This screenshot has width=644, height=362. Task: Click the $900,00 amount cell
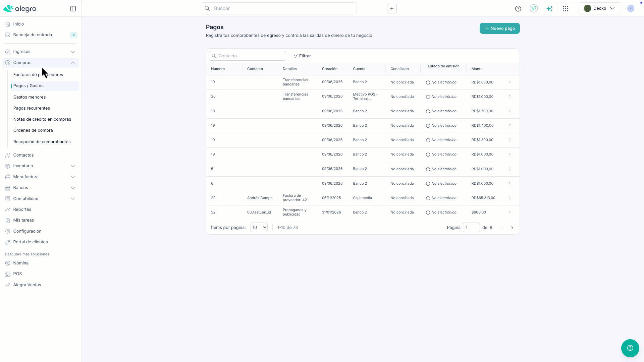(479, 213)
